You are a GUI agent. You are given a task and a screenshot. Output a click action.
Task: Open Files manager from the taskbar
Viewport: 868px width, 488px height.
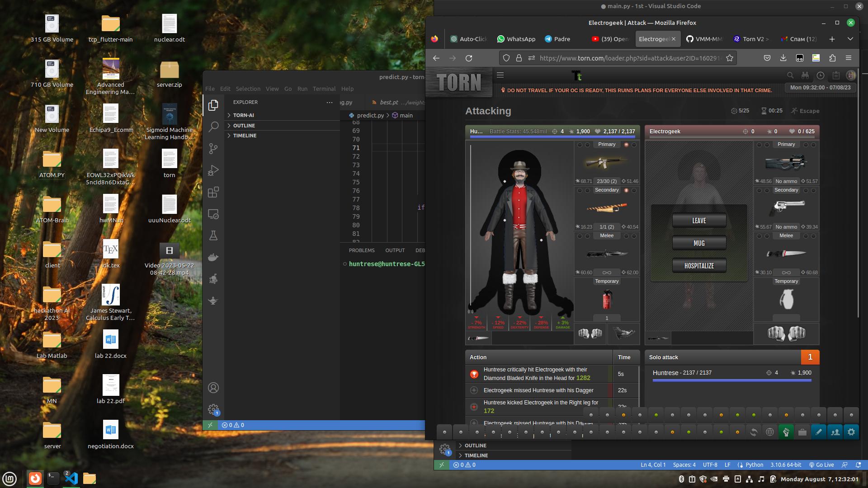(x=90, y=479)
